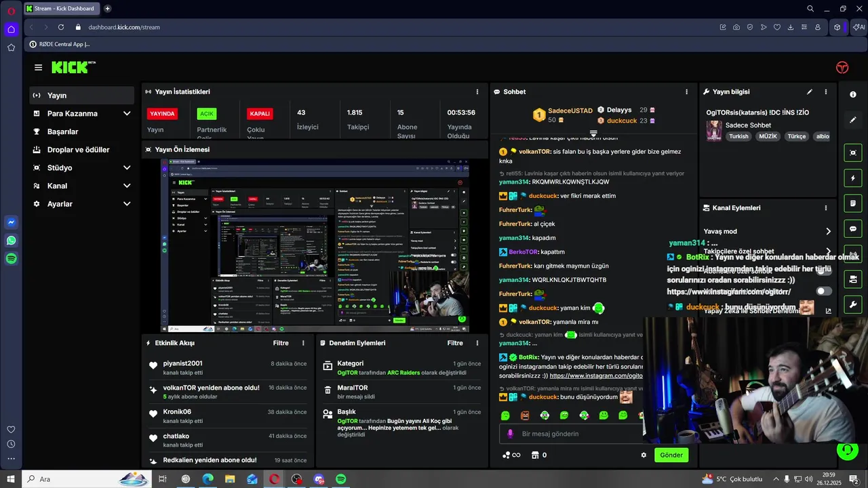This screenshot has height=488, width=868.
Task: Switch to the Stream - Kick Dashboard tab
Action: [x=62, y=9]
